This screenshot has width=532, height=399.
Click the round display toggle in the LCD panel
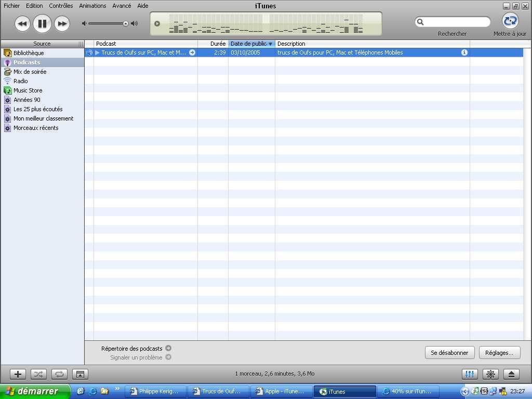[x=157, y=23]
